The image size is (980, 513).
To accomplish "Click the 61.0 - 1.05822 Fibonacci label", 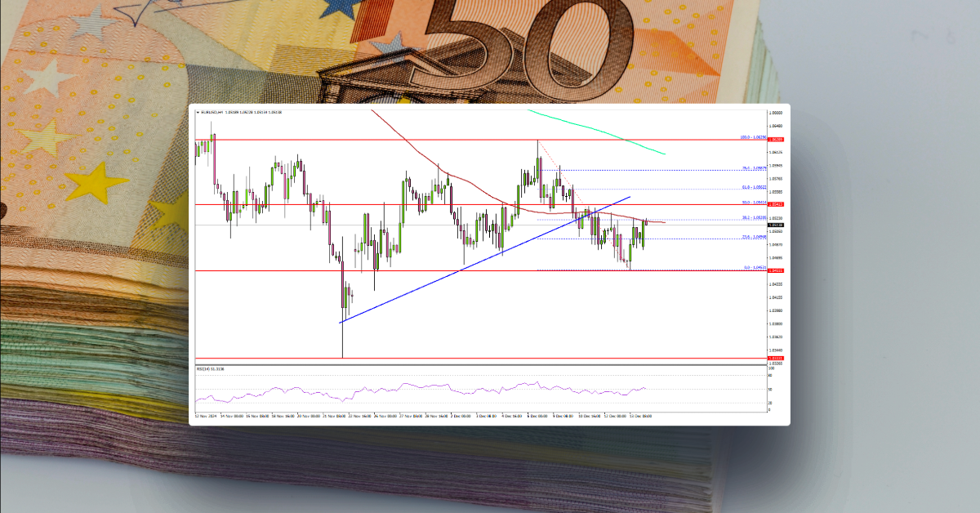I will 753,185.
